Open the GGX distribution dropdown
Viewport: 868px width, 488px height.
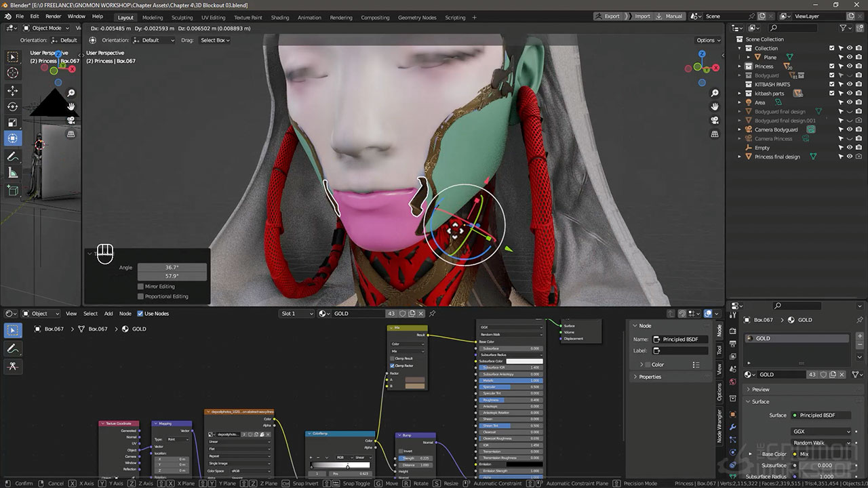tap(821, 431)
